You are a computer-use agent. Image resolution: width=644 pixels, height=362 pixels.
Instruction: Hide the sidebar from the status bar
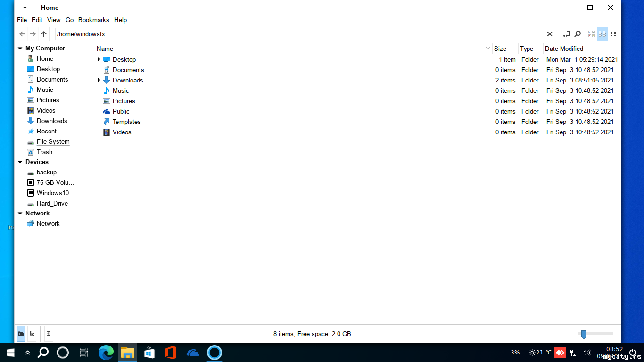(49, 334)
